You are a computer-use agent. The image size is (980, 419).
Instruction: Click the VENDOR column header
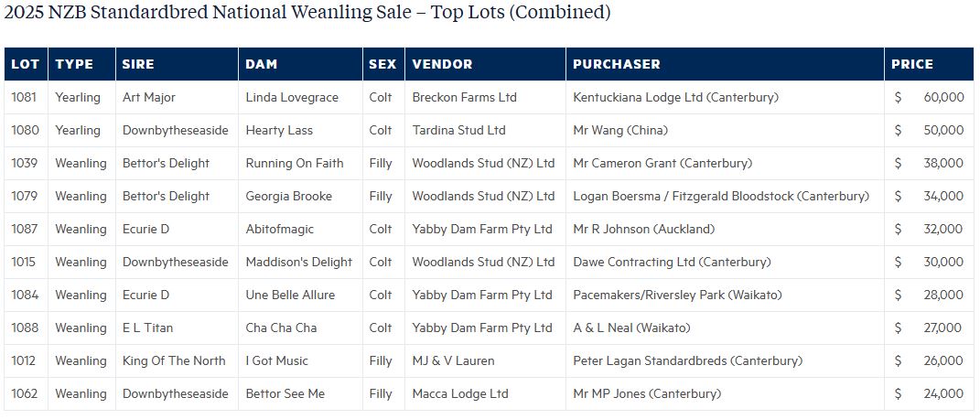tap(442, 64)
